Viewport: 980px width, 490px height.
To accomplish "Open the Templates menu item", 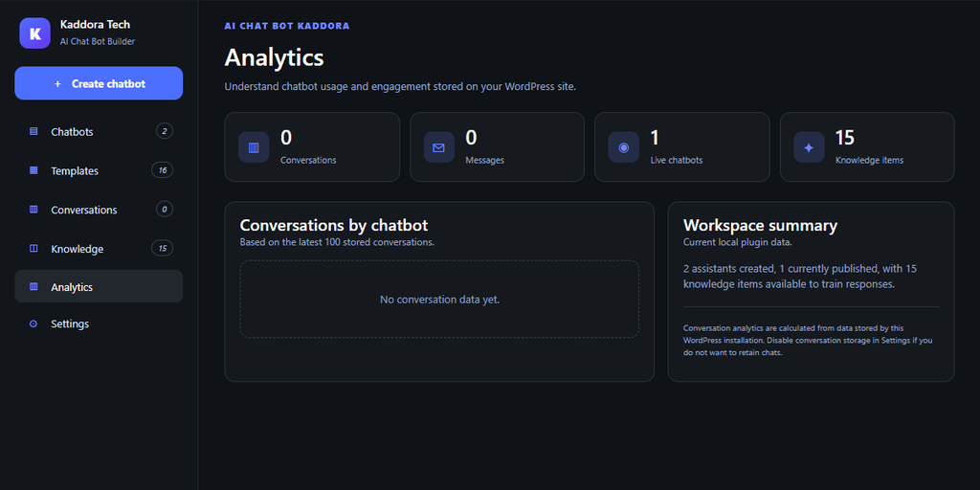I will click(99, 170).
